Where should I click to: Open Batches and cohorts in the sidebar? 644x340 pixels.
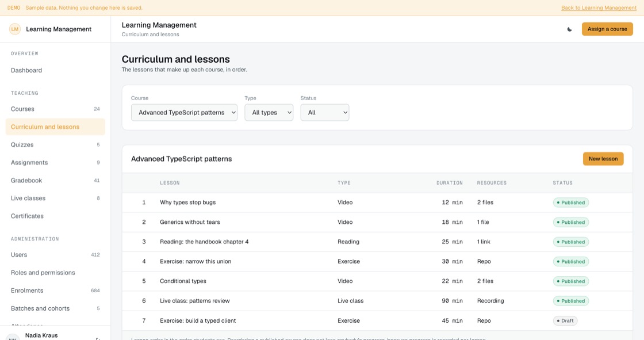pos(55,308)
